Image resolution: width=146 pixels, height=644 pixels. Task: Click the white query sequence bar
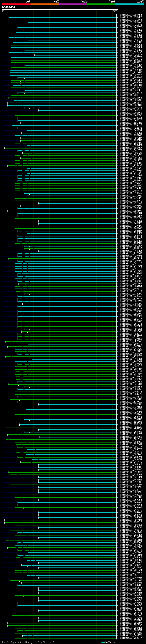60,10
